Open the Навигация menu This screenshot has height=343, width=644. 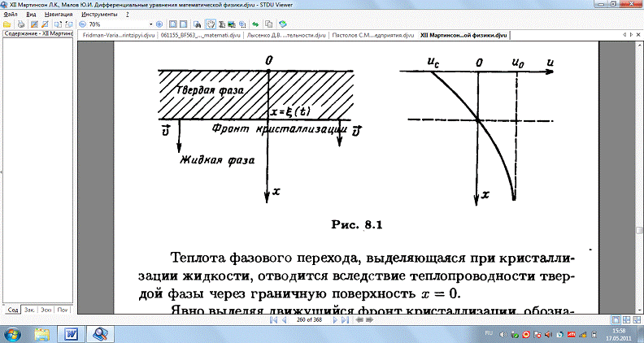(59, 14)
